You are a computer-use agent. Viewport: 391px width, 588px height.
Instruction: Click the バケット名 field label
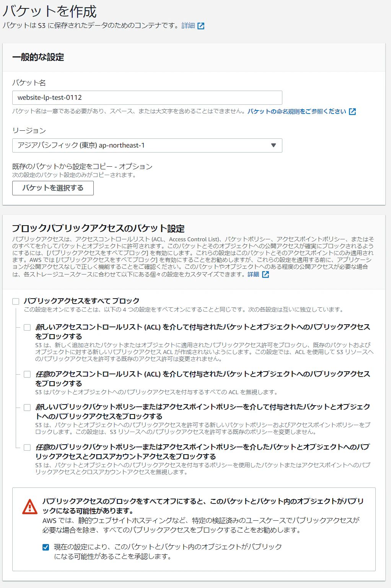29,83
